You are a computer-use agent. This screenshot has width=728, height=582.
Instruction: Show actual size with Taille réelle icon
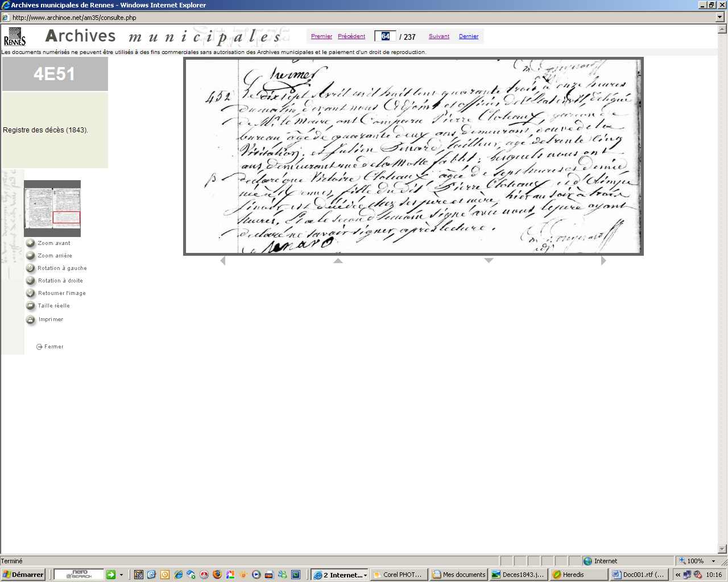(x=31, y=306)
